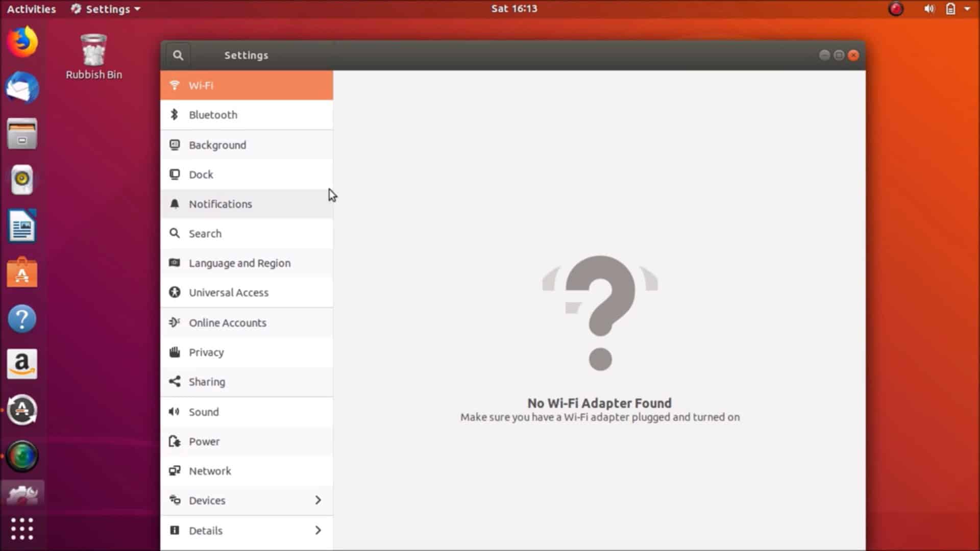Open LibreOffice Writer from dock

coord(22,226)
